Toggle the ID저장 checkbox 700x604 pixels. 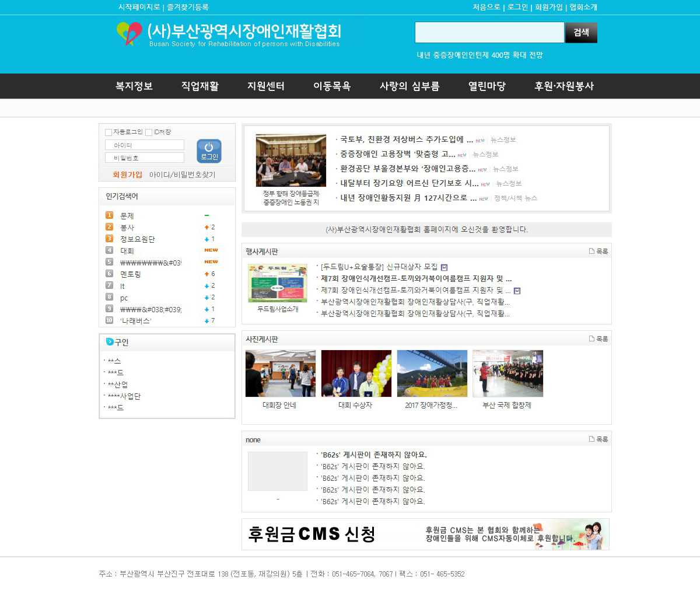point(149,132)
